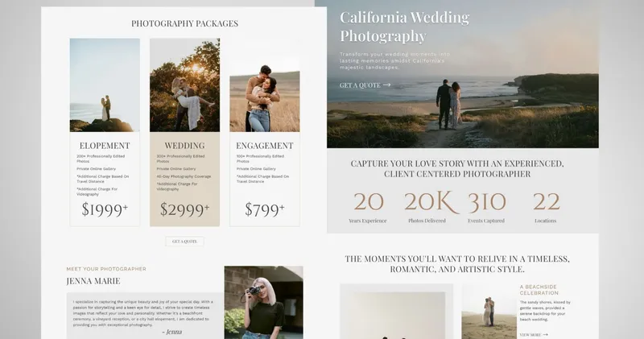Click the $799+ Engagement price
This screenshot has width=644, height=339.
point(265,209)
